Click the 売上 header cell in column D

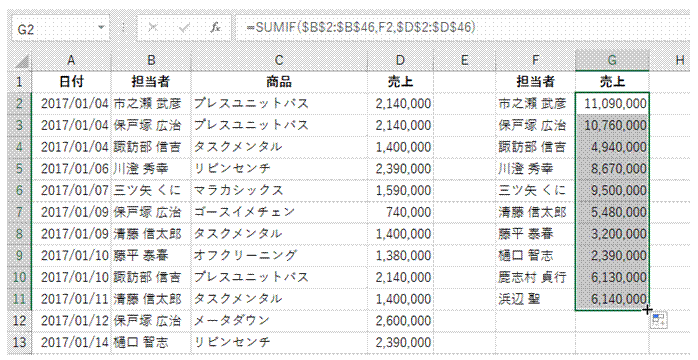point(400,82)
